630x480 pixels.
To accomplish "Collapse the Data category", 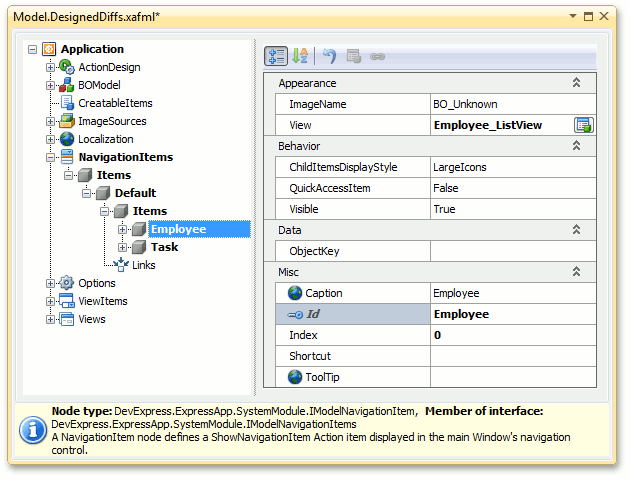I will pos(576,230).
